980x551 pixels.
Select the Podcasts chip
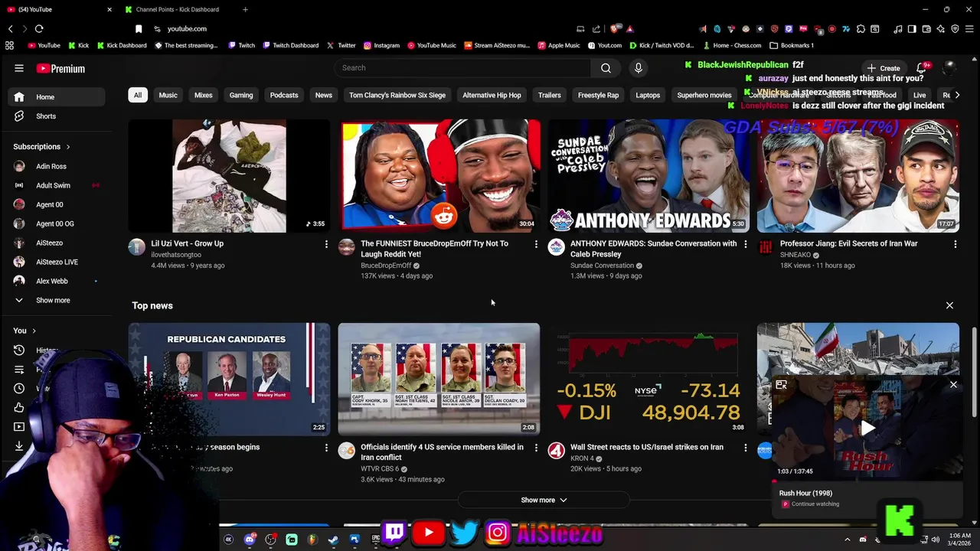pos(284,95)
